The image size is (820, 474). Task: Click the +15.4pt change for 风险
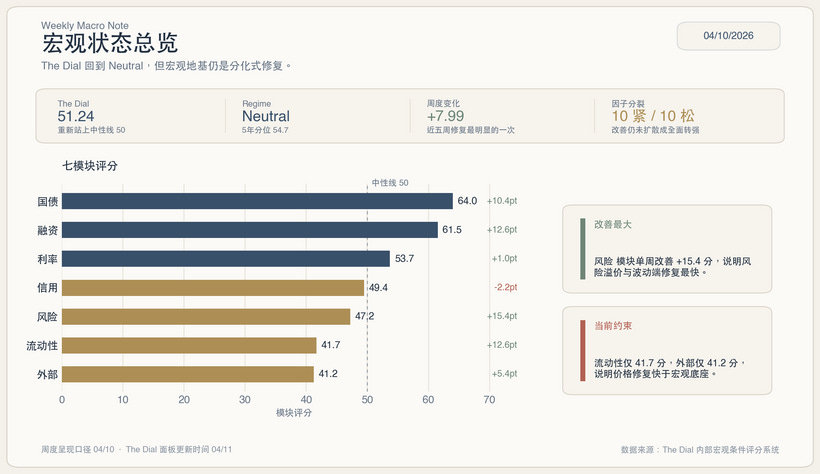coord(502,316)
